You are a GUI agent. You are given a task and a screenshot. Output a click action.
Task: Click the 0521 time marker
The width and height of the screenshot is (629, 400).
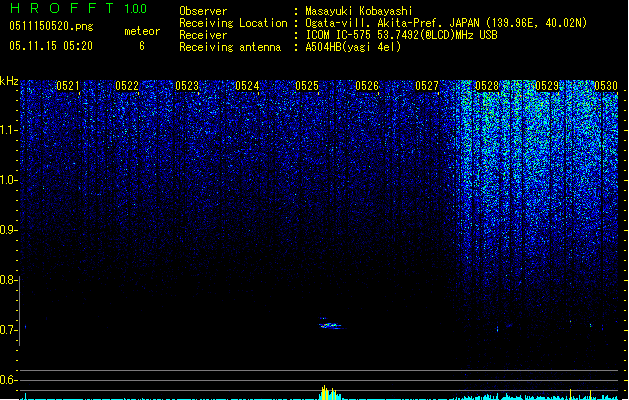[68, 86]
